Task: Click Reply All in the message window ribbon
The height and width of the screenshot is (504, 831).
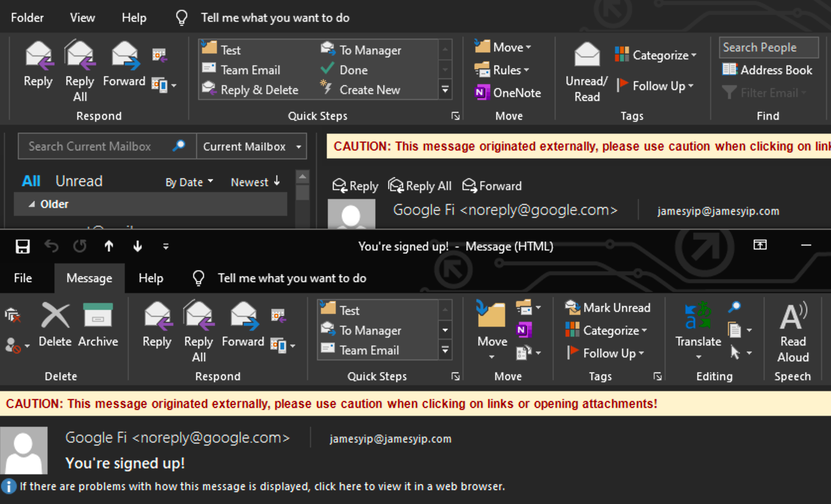Action: [x=199, y=332]
